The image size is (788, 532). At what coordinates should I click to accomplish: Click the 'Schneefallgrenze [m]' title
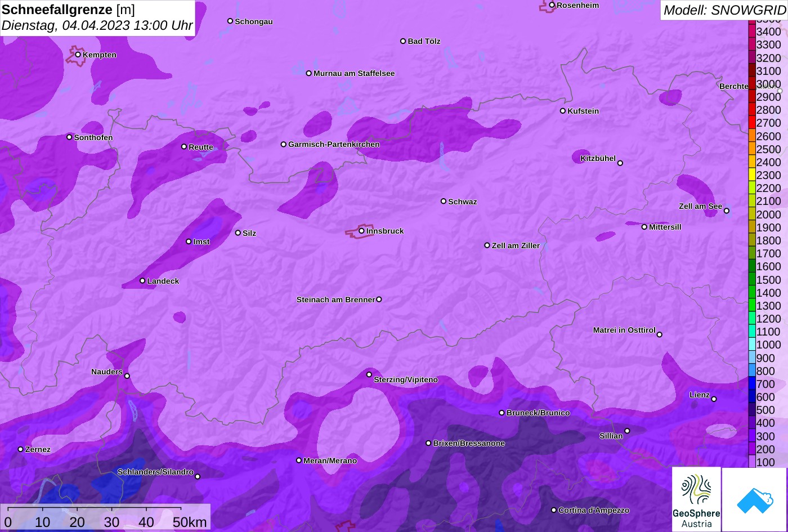[x=68, y=10]
